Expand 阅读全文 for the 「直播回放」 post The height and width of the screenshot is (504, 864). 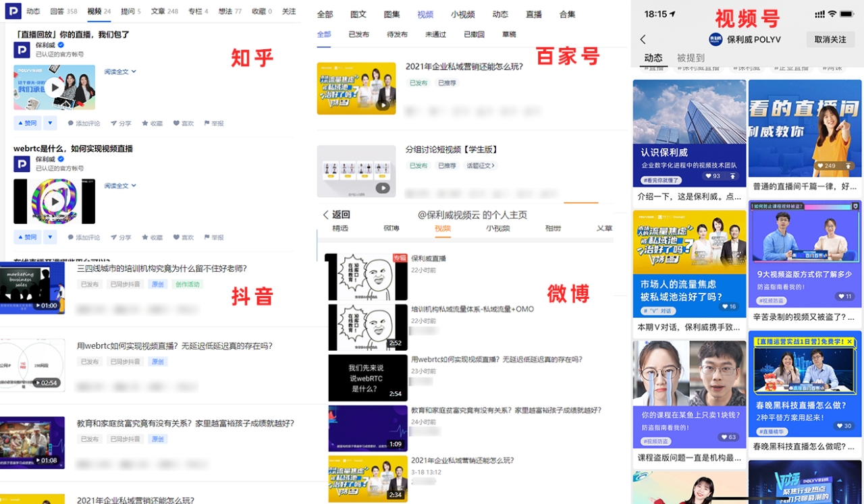(120, 72)
